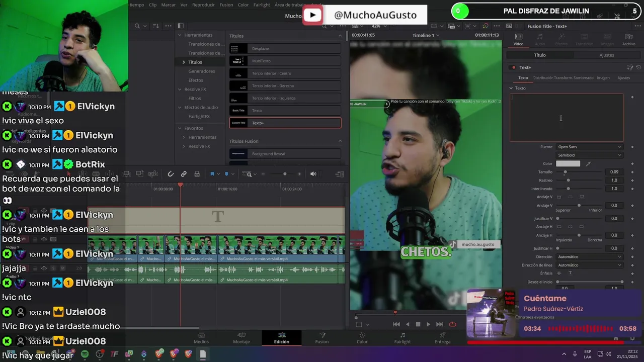The width and height of the screenshot is (644, 362).
Task: Open the Semibold font style dropdown
Action: 589,155
